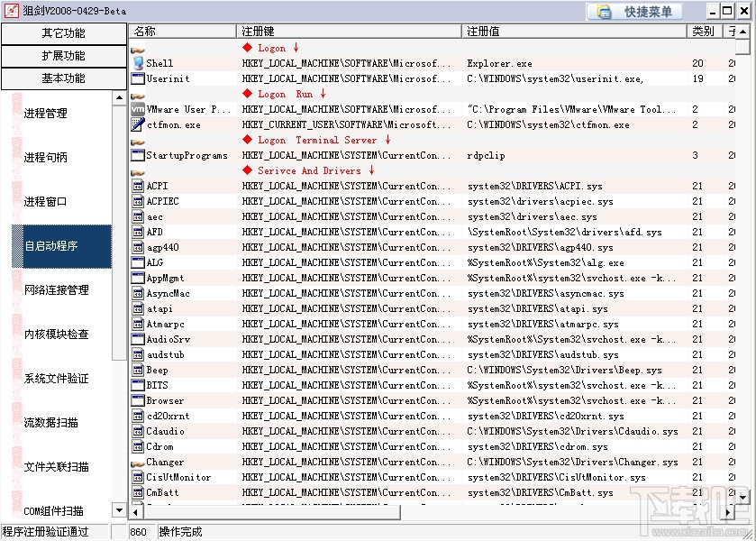Select COM组件扫描 in the sidebar

click(53, 510)
